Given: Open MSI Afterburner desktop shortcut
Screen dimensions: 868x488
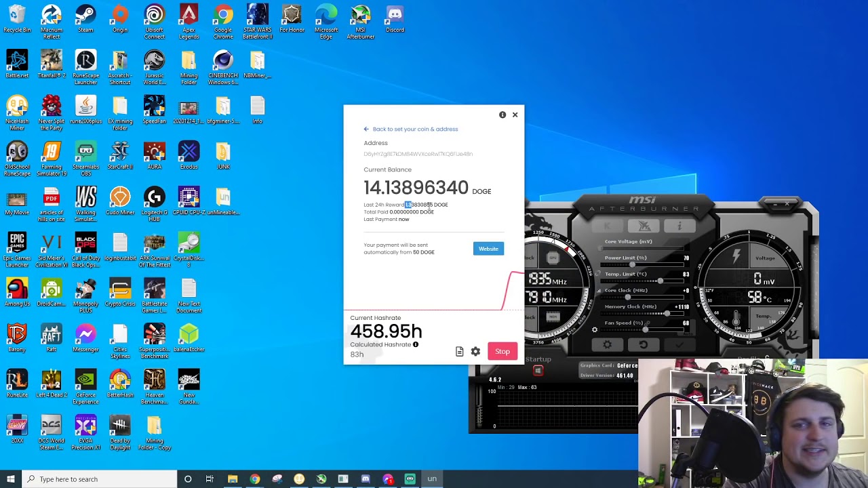Looking at the screenshot, I should pyautogui.click(x=361, y=22).
